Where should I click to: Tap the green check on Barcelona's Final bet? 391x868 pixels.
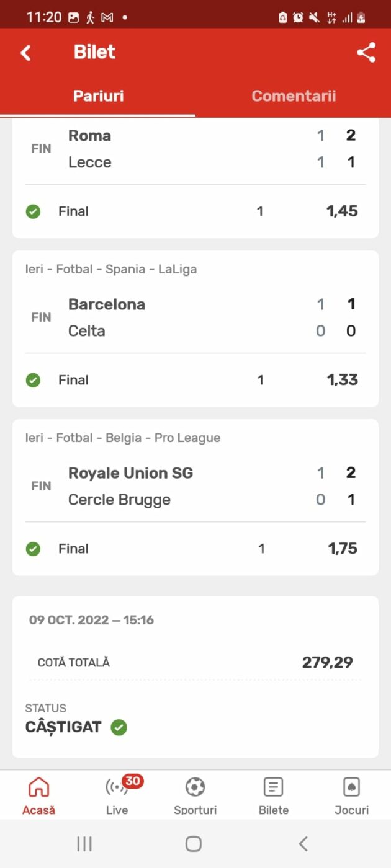point(33,380)
